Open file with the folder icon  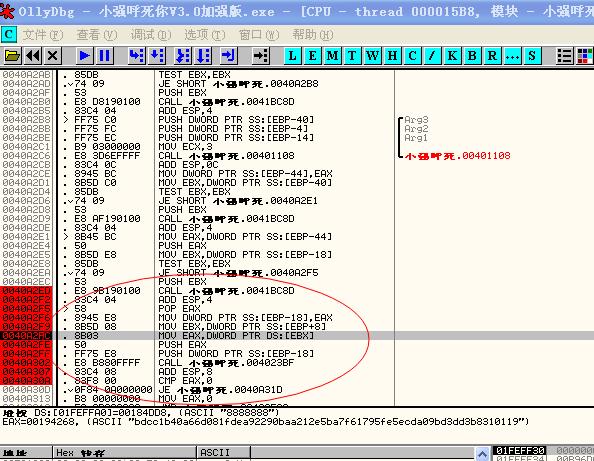[x=12, y=56]
